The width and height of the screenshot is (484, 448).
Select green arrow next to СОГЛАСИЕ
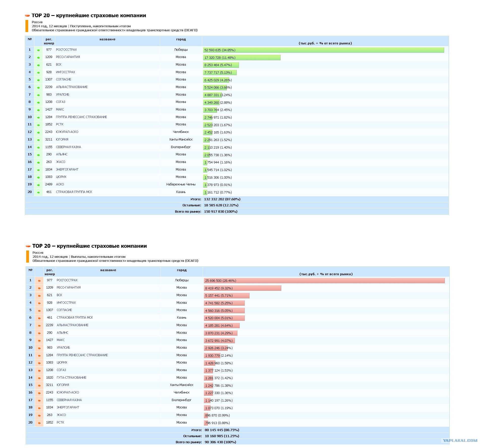click(x=38, y=80)
